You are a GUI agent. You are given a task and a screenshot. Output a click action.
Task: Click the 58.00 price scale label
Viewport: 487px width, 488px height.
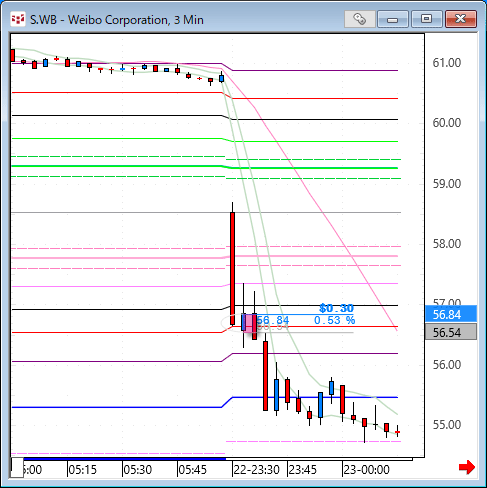coord(447,244)
